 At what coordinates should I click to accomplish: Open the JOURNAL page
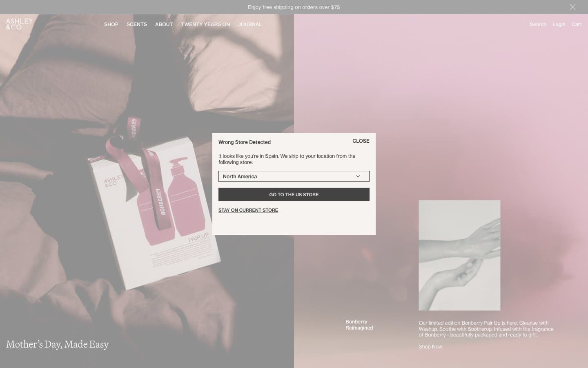pos(250,25)
